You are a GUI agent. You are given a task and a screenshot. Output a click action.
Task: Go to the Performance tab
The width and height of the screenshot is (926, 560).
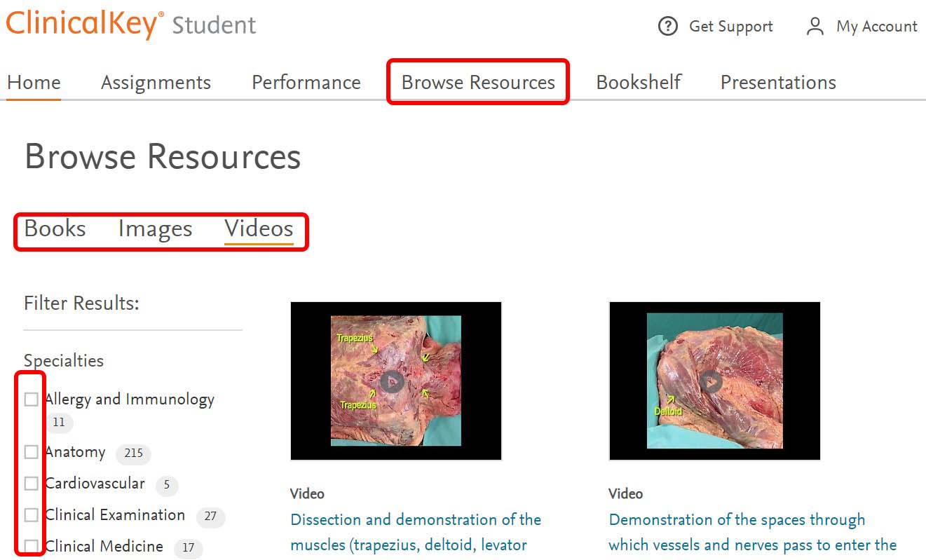coord(306,82)
